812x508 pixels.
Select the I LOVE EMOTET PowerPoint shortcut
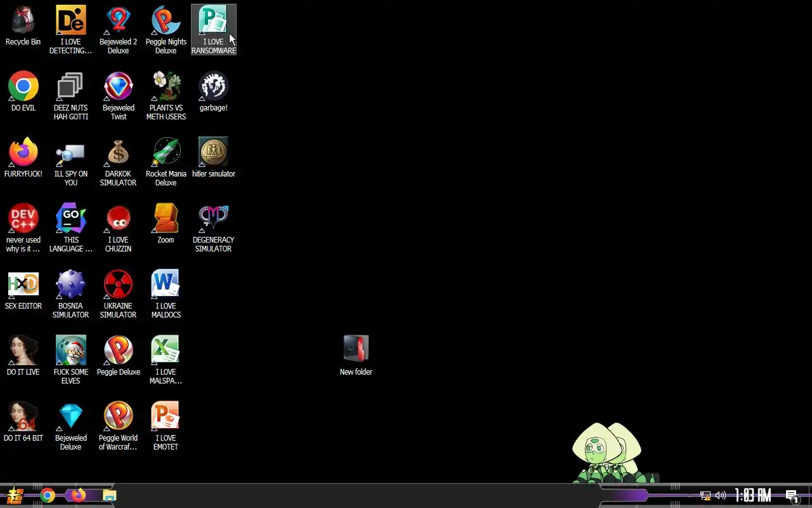[166, 426]
